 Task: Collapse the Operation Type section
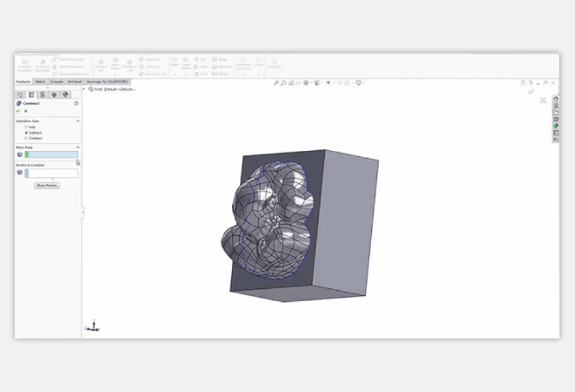tap(77, 120)
